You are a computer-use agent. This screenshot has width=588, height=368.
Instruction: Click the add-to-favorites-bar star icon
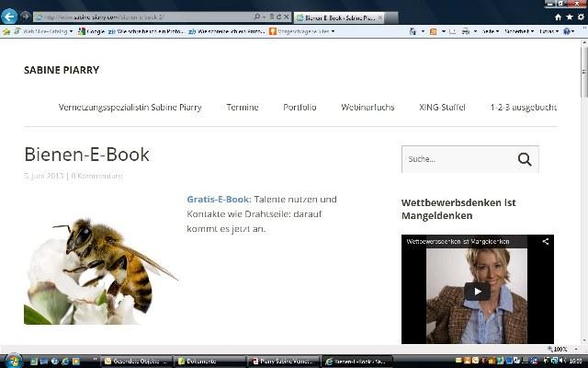coord(6,31)
